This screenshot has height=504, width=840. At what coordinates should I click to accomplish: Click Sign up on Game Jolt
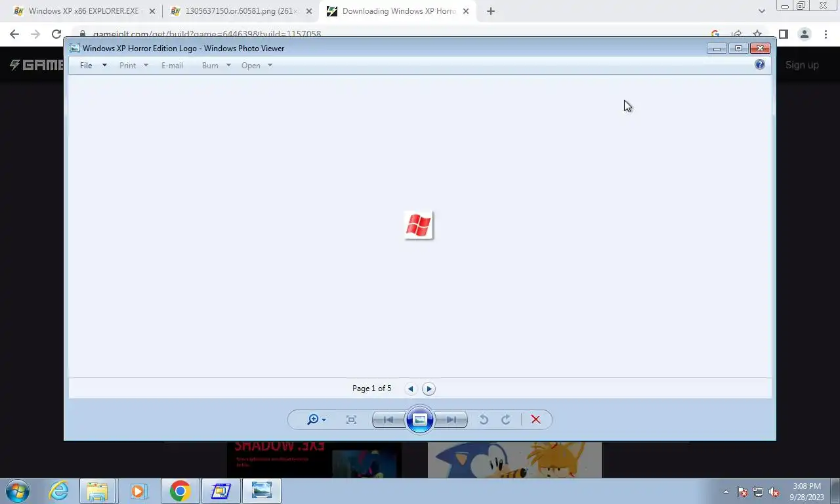(802, 65)
